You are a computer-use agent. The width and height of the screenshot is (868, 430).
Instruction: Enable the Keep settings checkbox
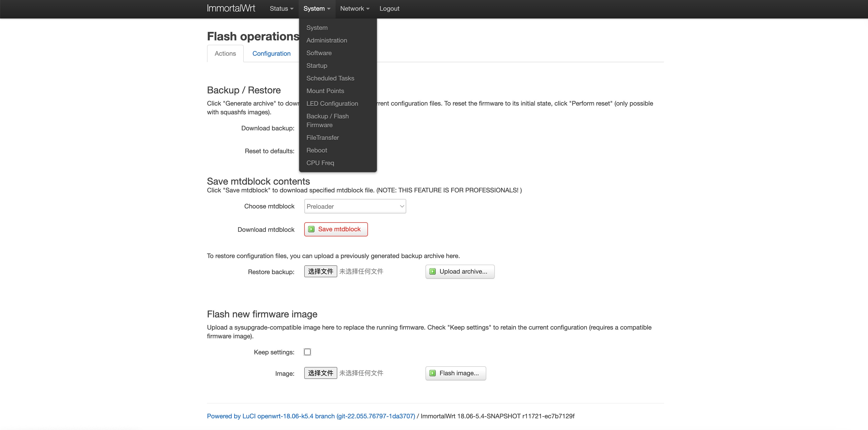click(x=307, y=352)
